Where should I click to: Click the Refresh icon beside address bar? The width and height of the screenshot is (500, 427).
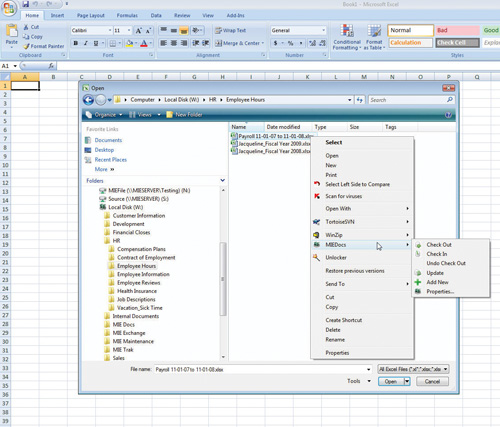359,100
